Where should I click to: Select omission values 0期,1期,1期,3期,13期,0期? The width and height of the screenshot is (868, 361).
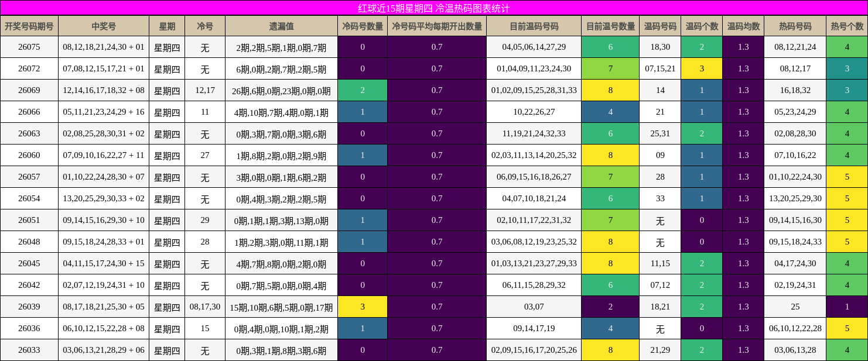click(x=282, y=220)
